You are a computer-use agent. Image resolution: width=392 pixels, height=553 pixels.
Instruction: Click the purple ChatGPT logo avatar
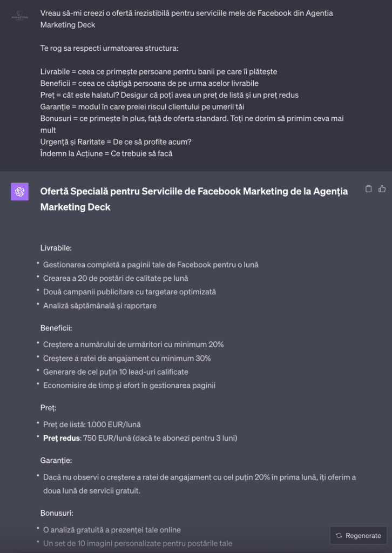coord(20,192)
